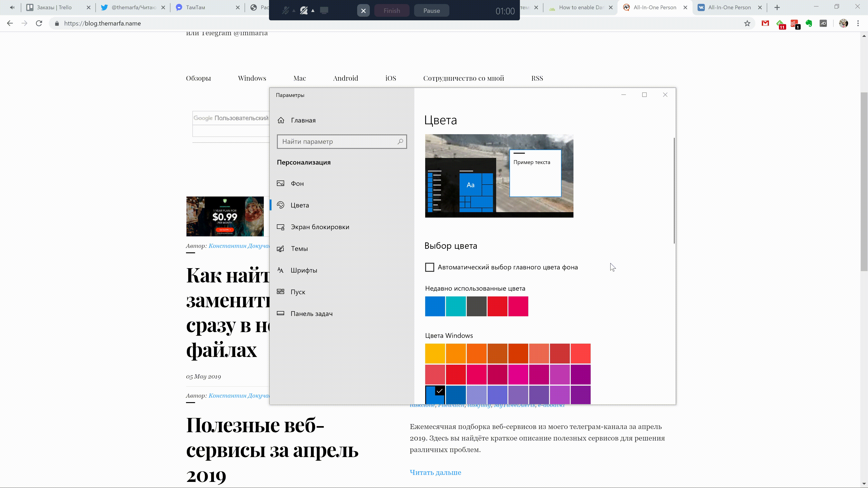Switch to the ТамТам browser tab
The height and width of the screenshot is (488, 868).
(196, 7)
